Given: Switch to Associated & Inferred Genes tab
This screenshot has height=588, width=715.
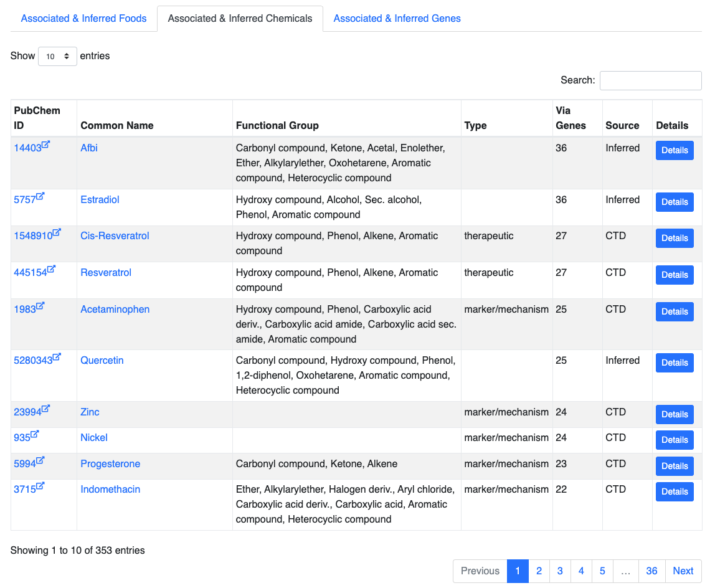Looking at the screenshot, I should pos(397,19).
